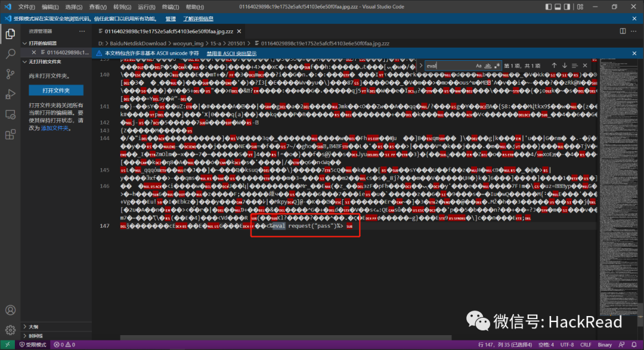Open the Extensions view

[10, 134]
